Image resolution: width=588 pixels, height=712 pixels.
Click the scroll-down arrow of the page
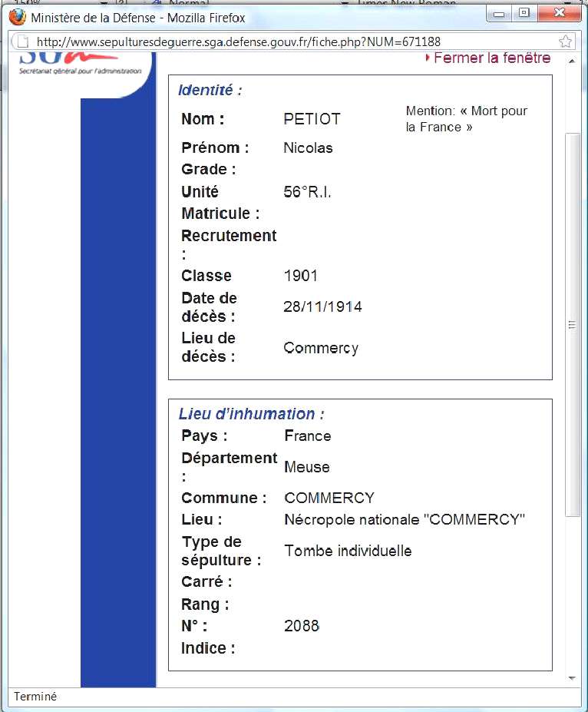click(x=572, y=678)
